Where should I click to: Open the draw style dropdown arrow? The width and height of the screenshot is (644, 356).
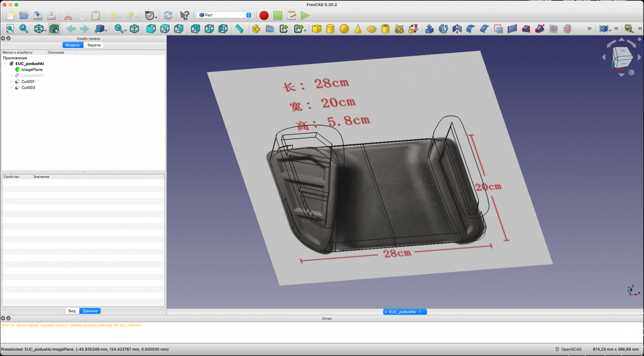pyautogui.click(x=45, y=30)
